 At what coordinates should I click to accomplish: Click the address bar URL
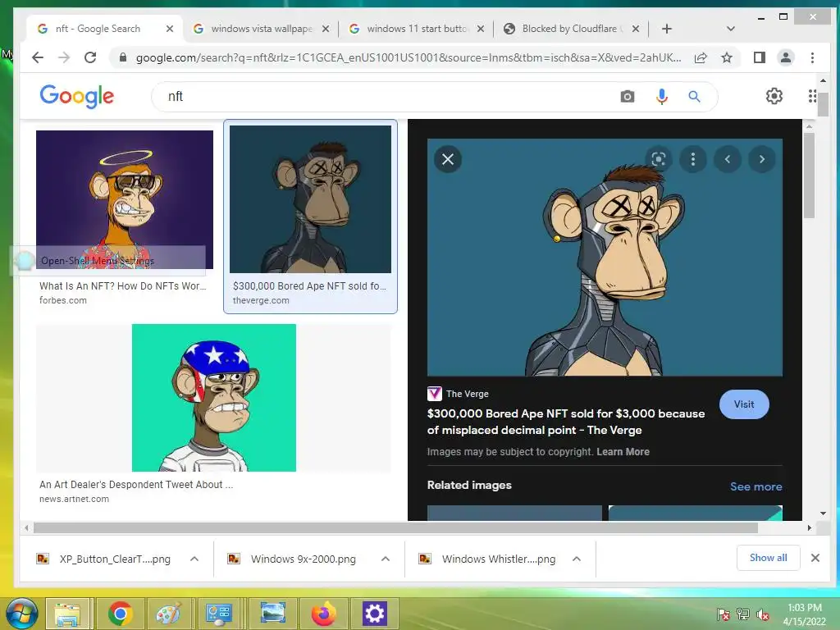(409, 57)
